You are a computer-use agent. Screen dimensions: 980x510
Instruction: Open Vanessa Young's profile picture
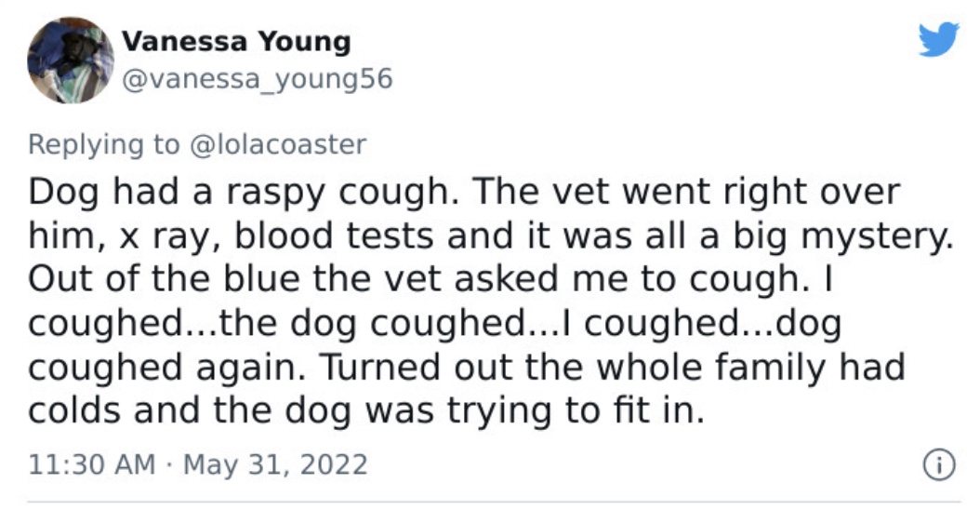click(71, 60)
